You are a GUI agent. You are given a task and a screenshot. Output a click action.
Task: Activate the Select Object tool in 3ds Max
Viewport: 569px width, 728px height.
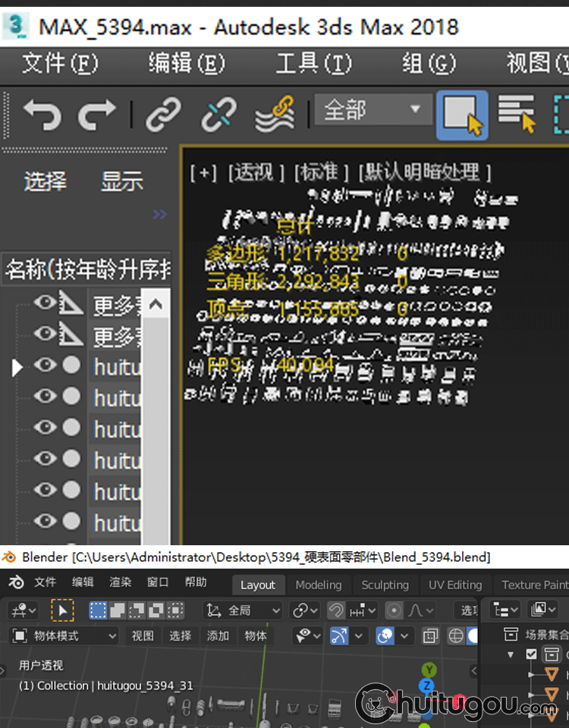[461, 115]
